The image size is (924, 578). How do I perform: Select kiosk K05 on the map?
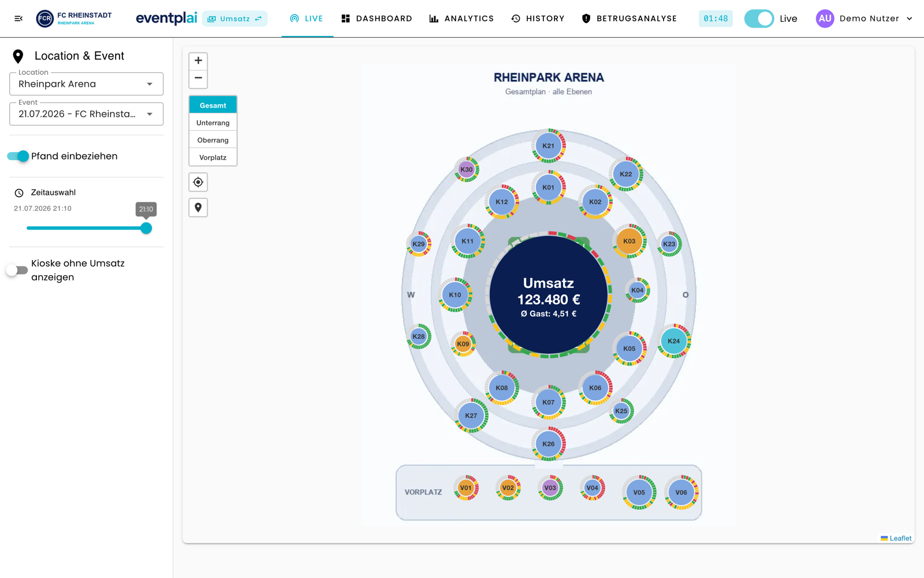tap(629, 349)
